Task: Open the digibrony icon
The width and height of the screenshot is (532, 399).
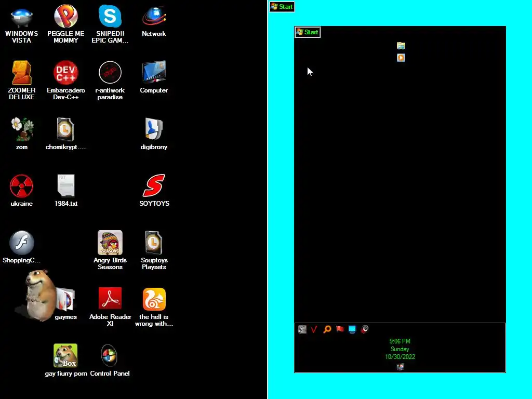Action: point(154,134)
